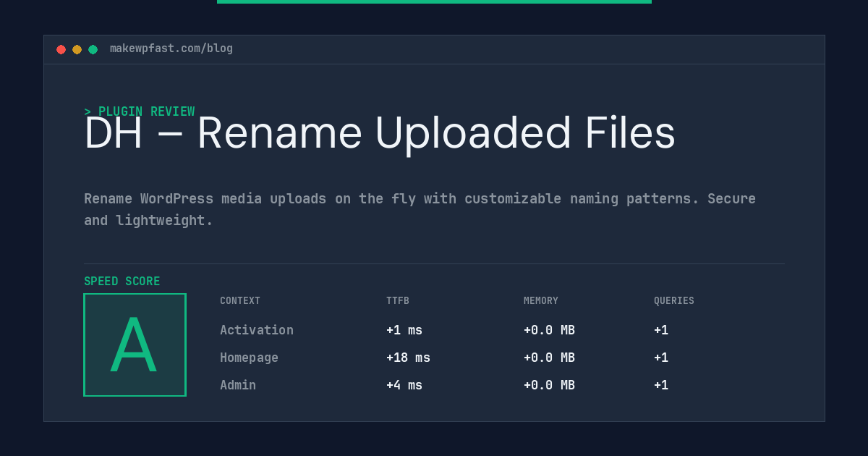Image resolution: width=868 pixels, height=456 pixels.
Task: Click the plugin description paragraph
Action: [x=420, y=209]
